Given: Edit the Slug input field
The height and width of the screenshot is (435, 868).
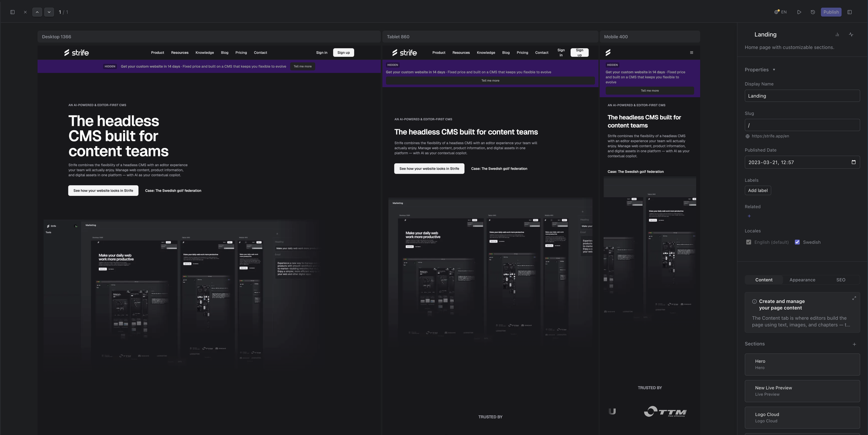Looking at the screenshot, I should [x=802, y=125].
